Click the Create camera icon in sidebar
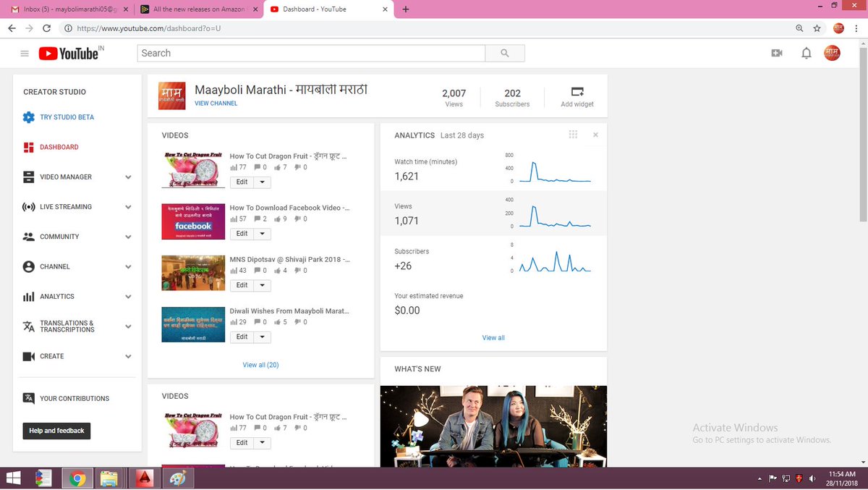Image resolution: width=868 pixels, height=490 pixels. pos(28,356)
